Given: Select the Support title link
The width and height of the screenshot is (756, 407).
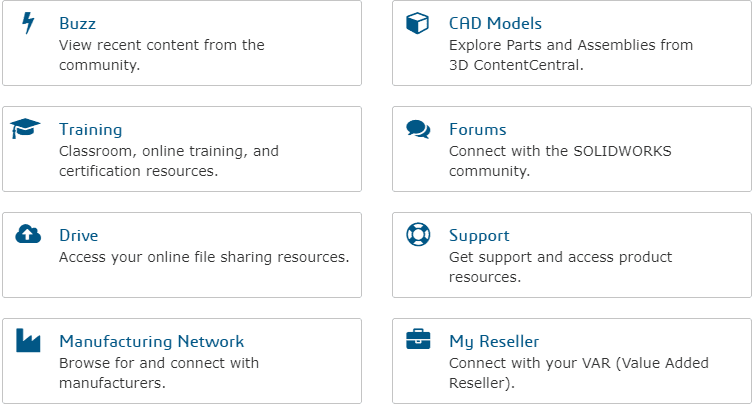Looking at the screenshot, I should tap(479, 236).
